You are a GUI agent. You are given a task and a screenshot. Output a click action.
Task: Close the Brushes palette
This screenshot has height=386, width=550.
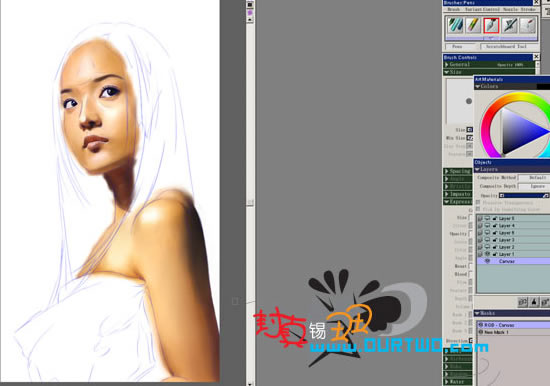tap(536, 2)
